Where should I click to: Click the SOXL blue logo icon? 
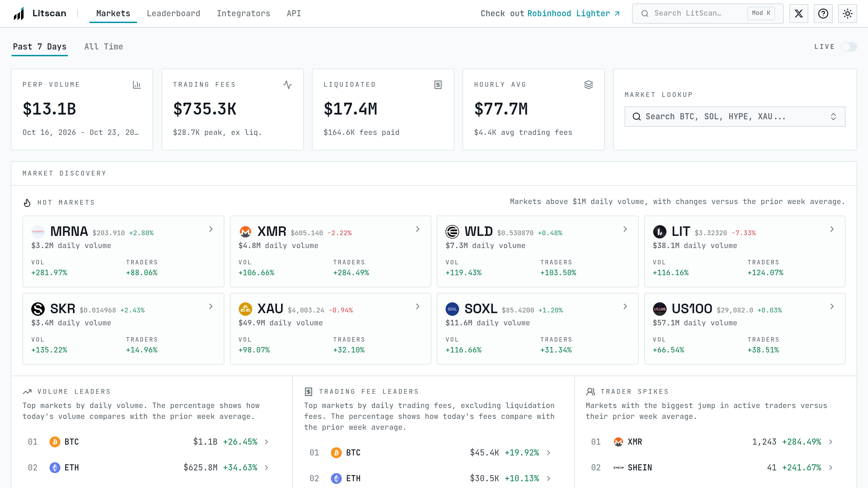pyautogui.click(x=452, y=309)
